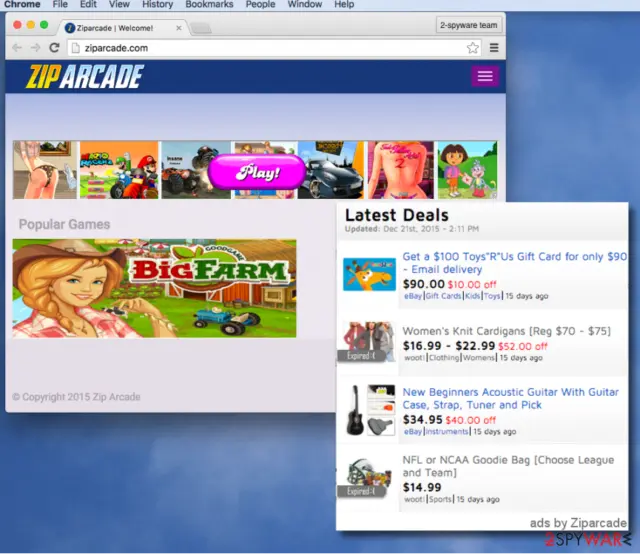This screenshot has height=554, width=640.
Task: Select the Mario racing game thumbnail
Action: (x=119, y=170)
